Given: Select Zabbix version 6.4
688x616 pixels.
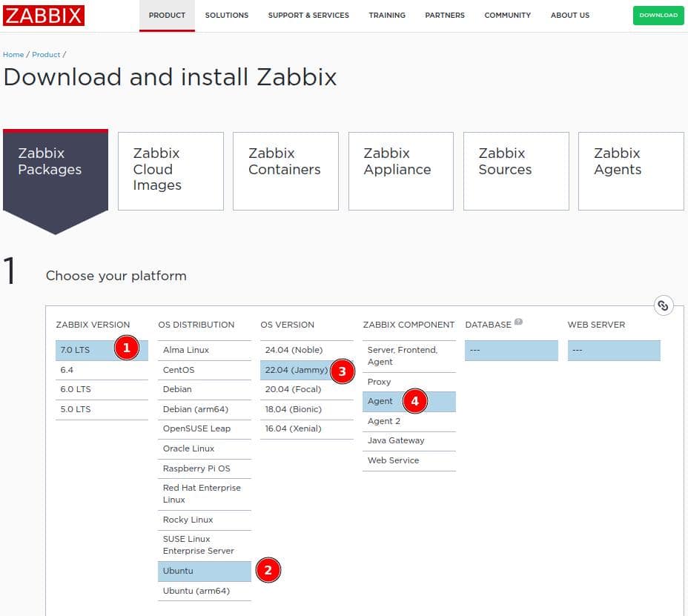Looking at the screenshot, I should (67, 370).
